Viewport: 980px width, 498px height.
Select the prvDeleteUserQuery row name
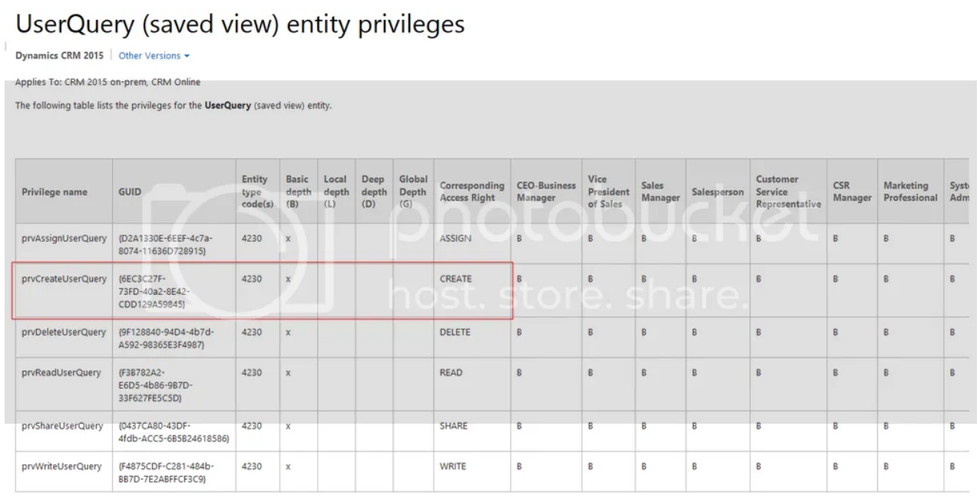pos(63,332)
